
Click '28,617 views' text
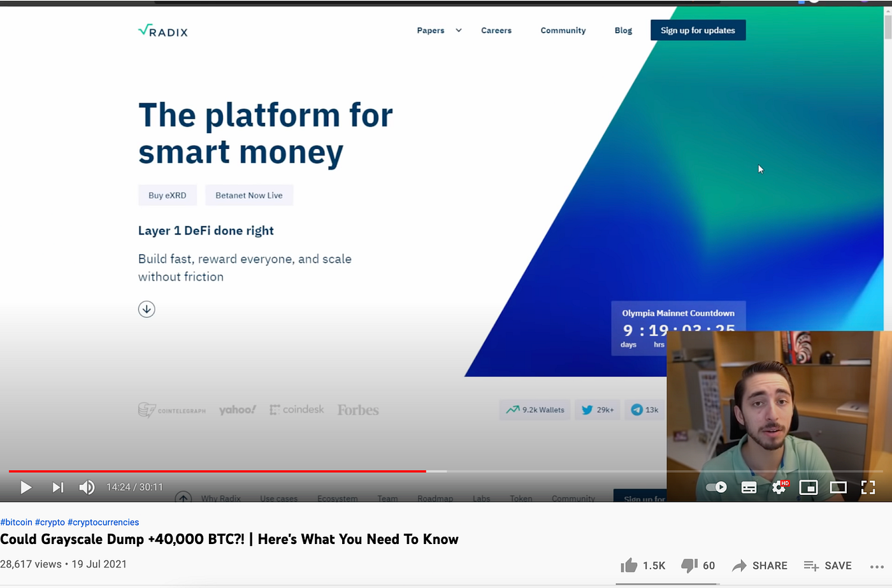tap(31, 564)
